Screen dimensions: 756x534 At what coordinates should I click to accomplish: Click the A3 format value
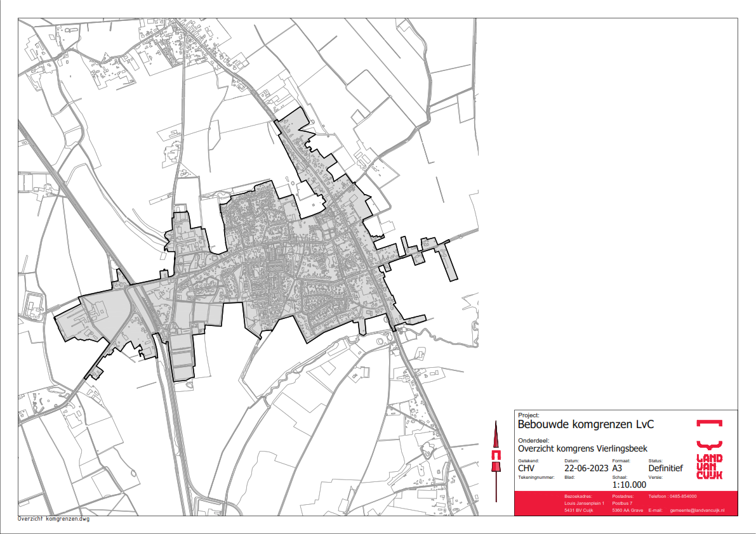pos(618,469)
